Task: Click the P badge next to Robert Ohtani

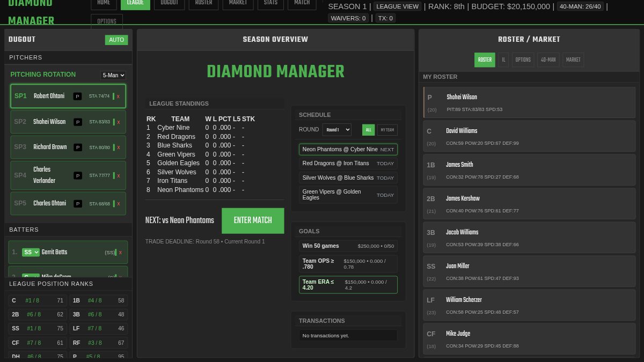Action: click(77, 97)
